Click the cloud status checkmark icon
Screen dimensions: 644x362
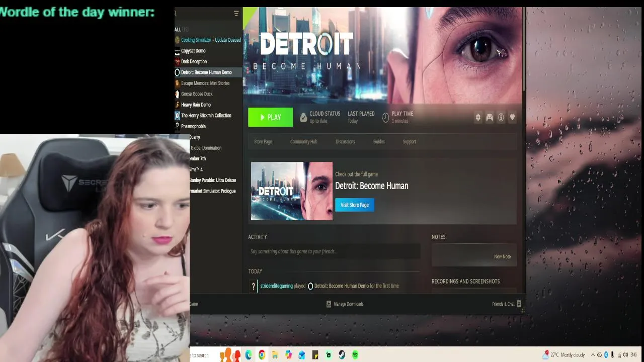303,117
